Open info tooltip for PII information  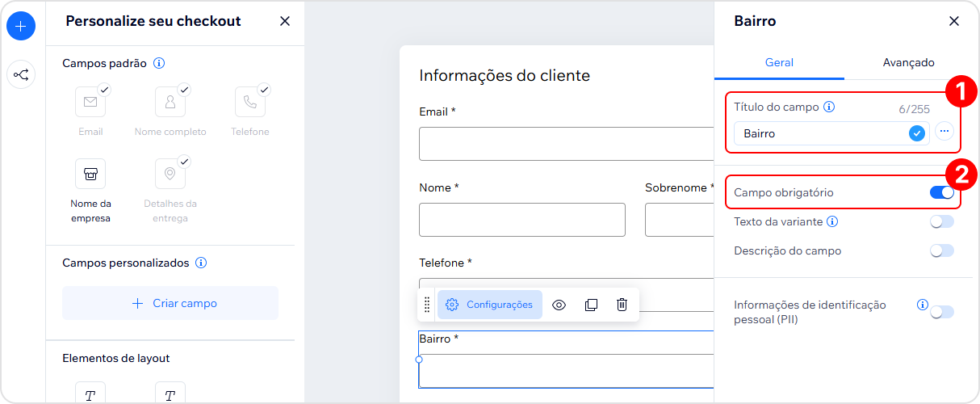click(922, 305)
